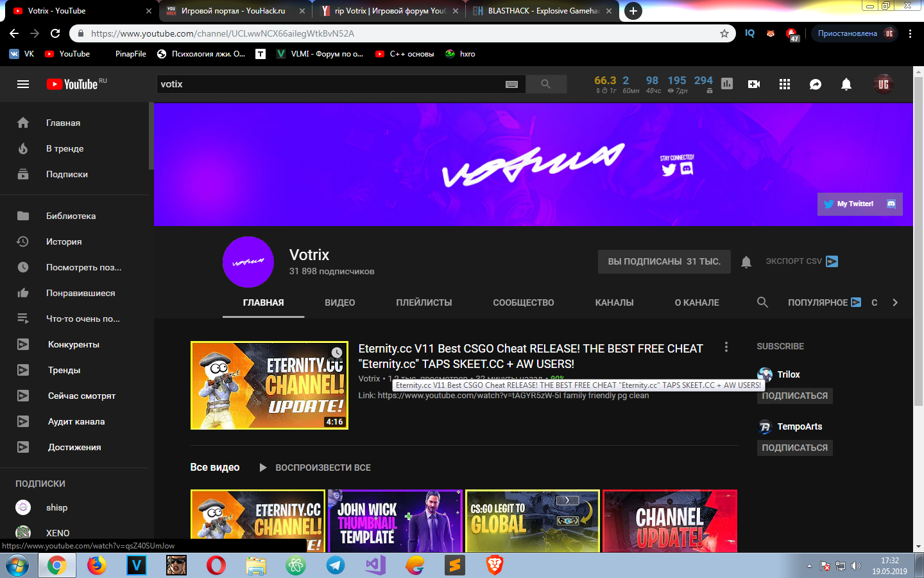Open the О КАНАЛЕ tab

[x=697, y=302]
